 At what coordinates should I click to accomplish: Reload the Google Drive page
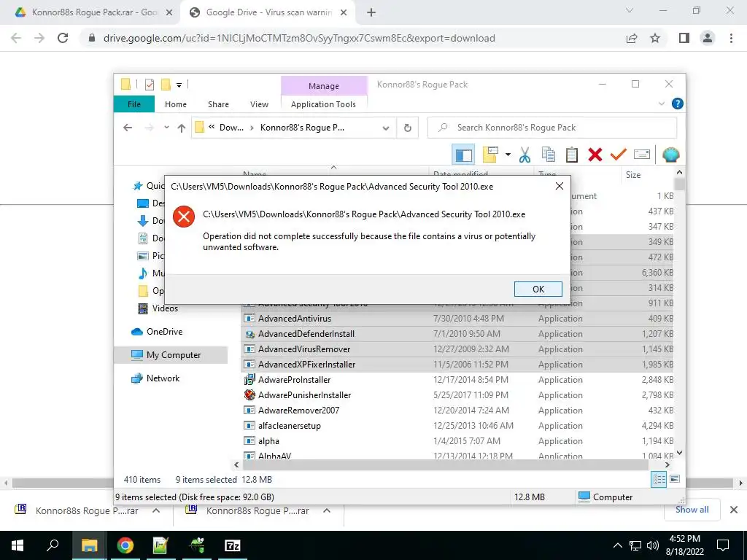click(63, 38)
